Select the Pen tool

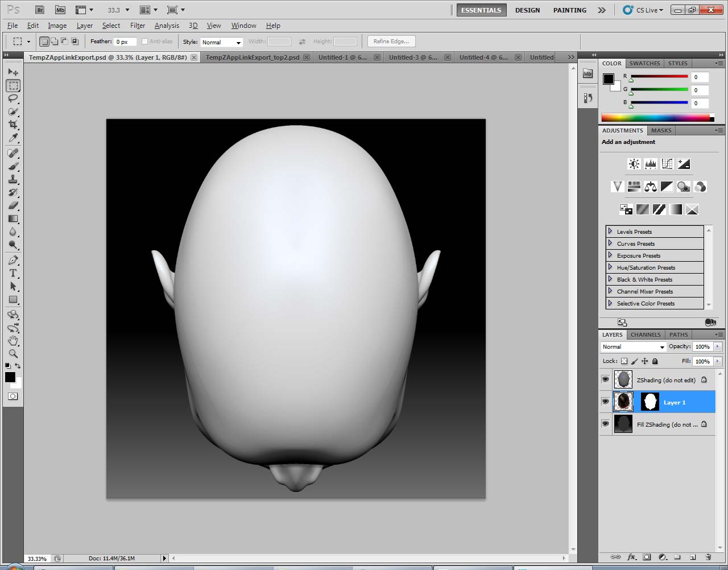coord(13,260)
